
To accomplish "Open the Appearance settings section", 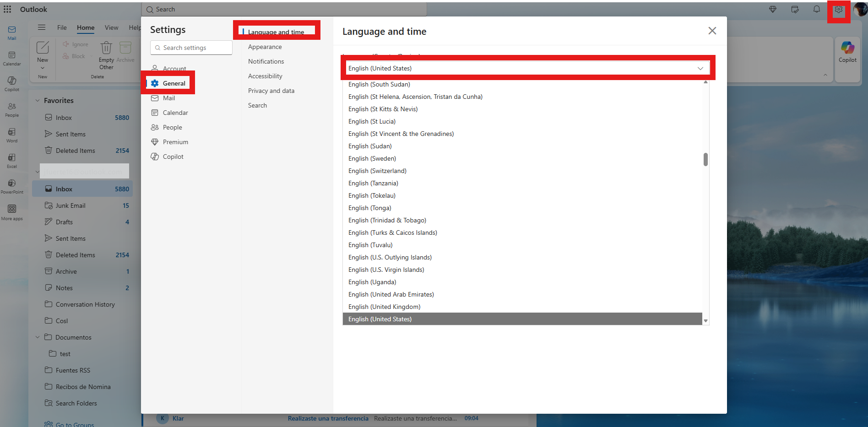I will coord(265,47).
